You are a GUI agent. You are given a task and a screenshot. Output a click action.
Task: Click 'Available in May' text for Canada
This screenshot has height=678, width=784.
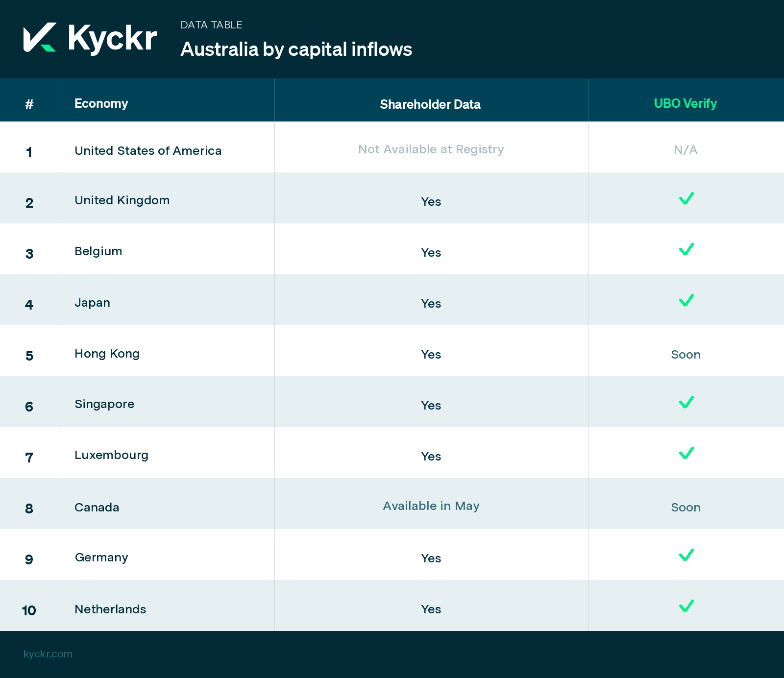pos(431,506)
